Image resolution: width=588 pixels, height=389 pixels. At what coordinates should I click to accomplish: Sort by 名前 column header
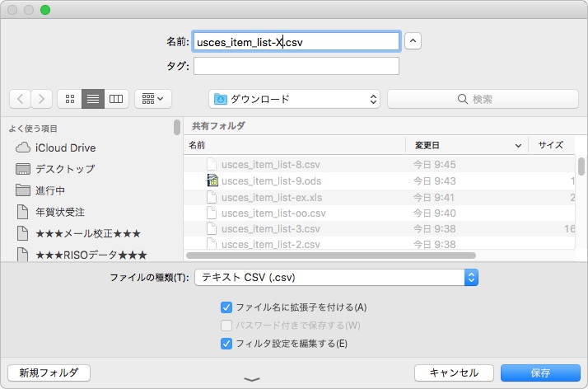point(294,145)
